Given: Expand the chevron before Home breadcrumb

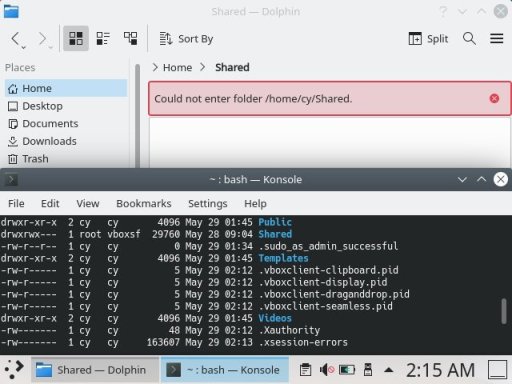Looking at the screenshot, I should point(155,67).
